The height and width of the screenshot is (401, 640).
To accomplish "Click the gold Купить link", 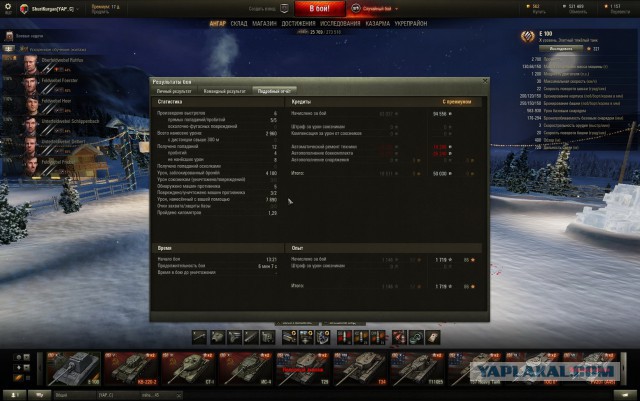I will click(539, 12).
